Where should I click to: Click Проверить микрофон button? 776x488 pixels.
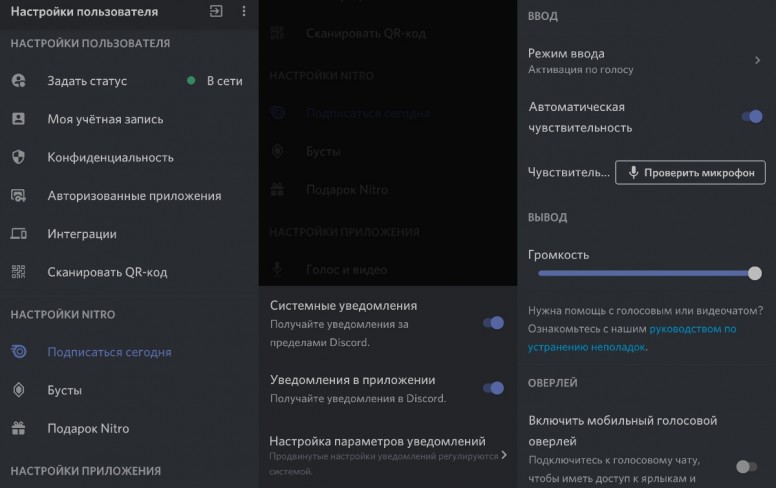pyautogui.click(x=690, y=172)
